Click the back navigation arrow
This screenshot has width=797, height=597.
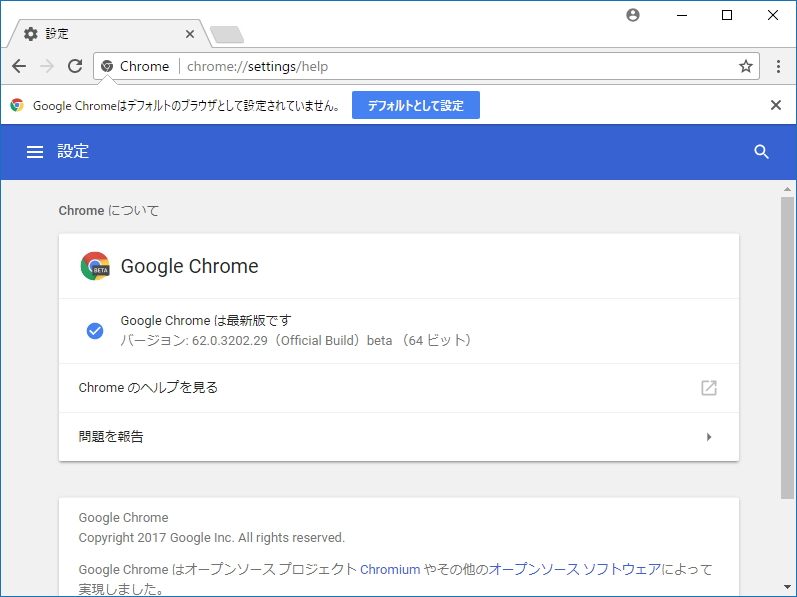click(x=19, y=66)
